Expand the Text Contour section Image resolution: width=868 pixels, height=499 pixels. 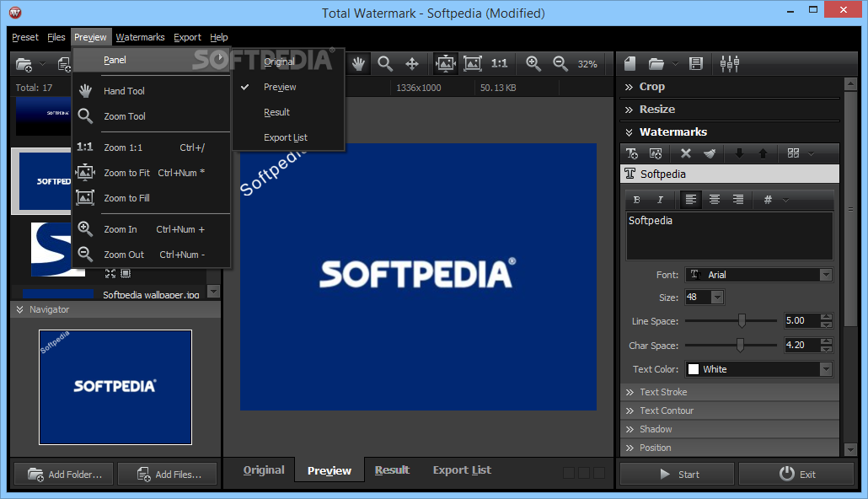730,410
